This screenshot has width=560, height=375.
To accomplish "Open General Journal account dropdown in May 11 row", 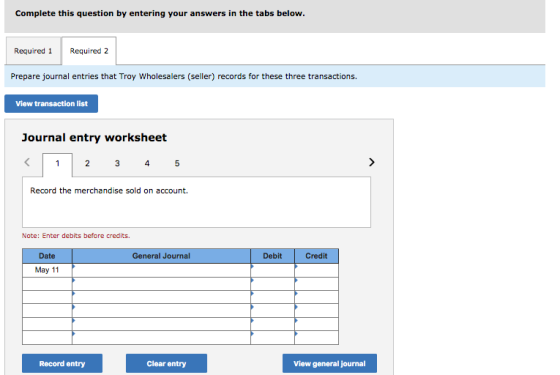I will pyautogui.click(x=161, y=270).
